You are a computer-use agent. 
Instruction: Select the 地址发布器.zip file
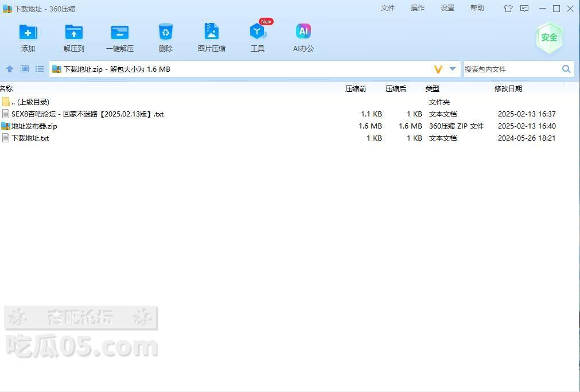tap(34, 126)
